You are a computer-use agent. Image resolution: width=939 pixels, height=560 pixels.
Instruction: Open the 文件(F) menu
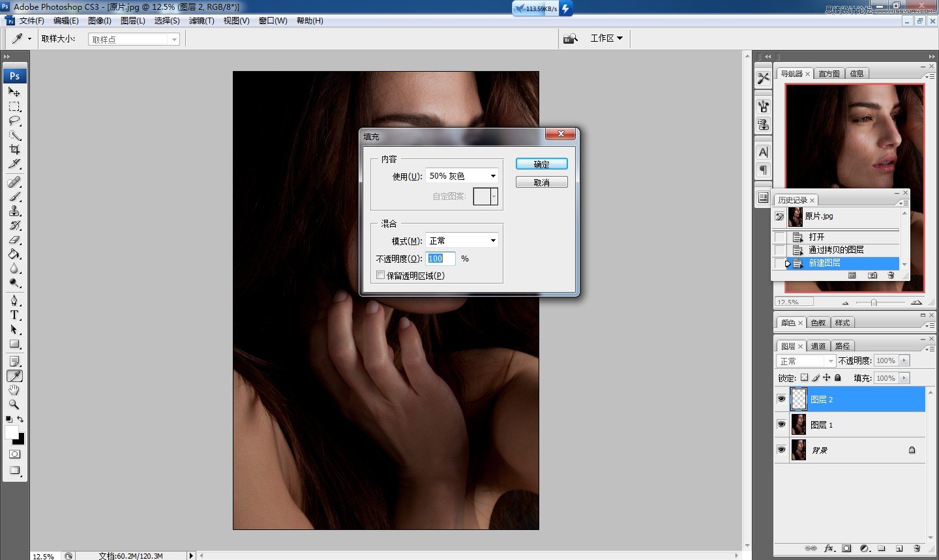click(x=31, y=21)
